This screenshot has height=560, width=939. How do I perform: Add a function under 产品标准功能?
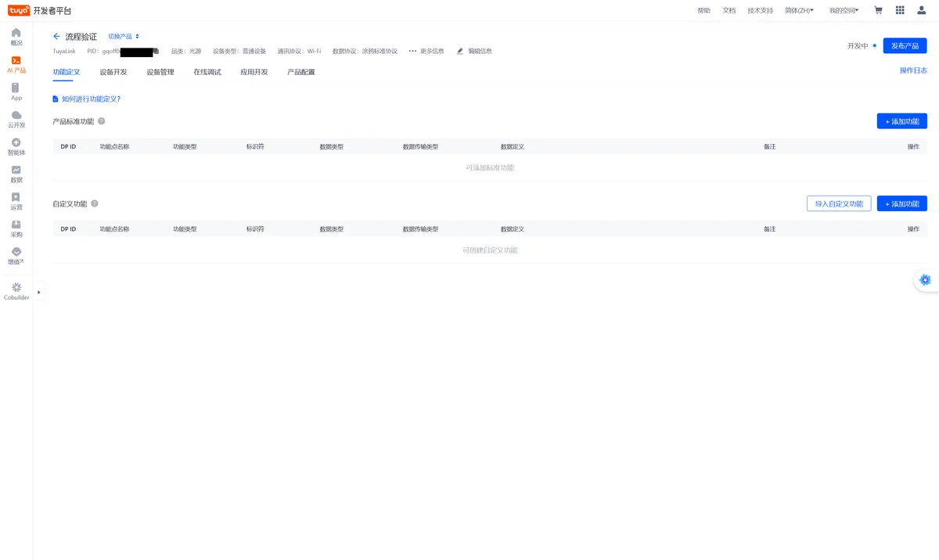coord(902,121)
